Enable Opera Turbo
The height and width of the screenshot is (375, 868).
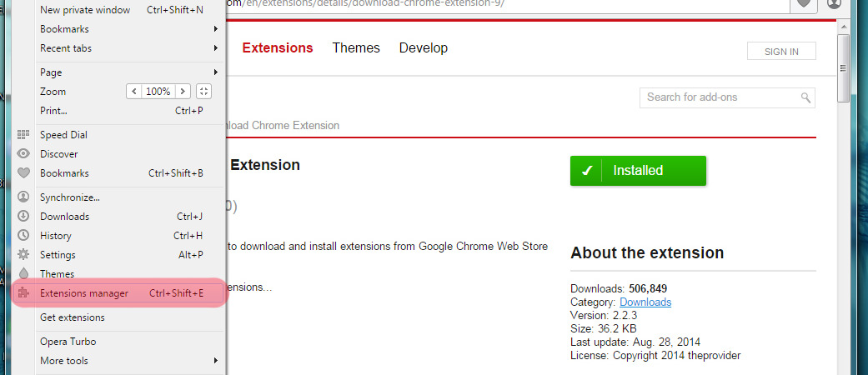point(68,342)
